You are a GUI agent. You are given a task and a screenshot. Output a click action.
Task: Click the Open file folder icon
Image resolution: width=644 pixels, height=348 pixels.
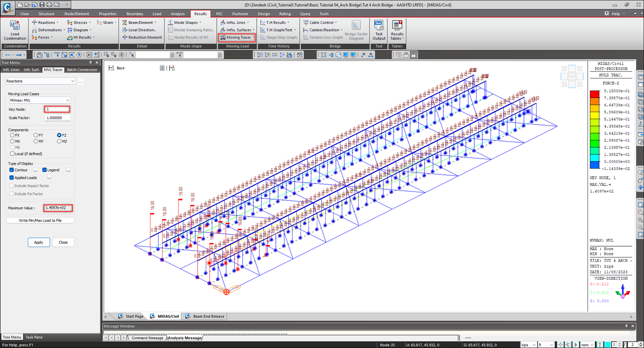pos(28,4)
